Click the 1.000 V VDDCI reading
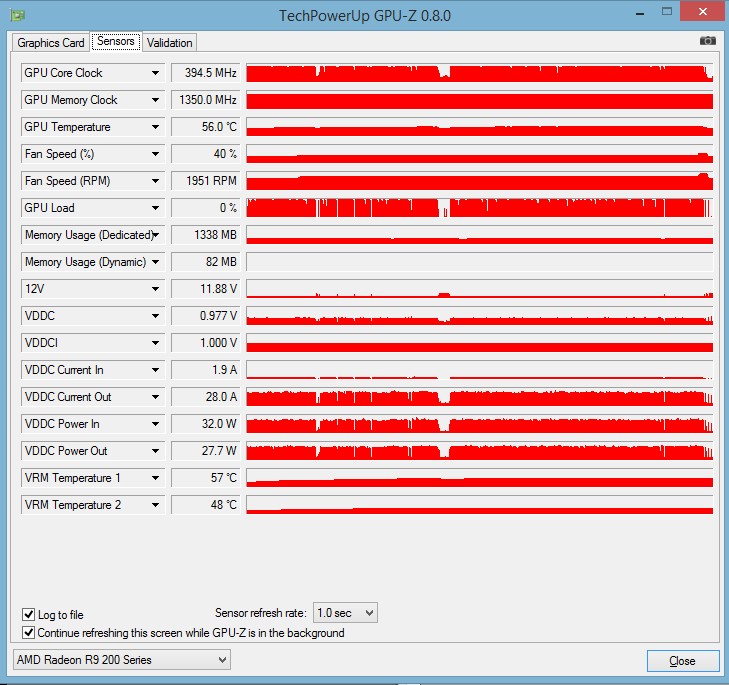Image resolution: width=729 pixels, height=685 pixels. [x=205, y=343]
